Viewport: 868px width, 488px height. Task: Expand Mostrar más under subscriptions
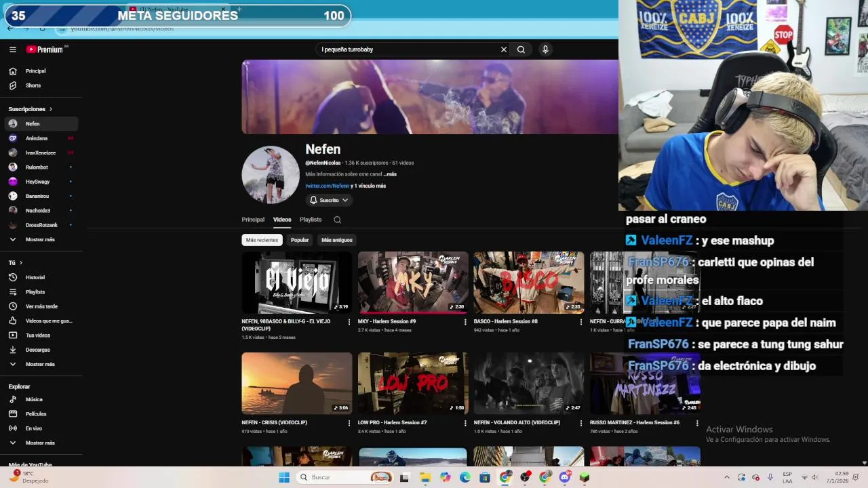(41, 239)
